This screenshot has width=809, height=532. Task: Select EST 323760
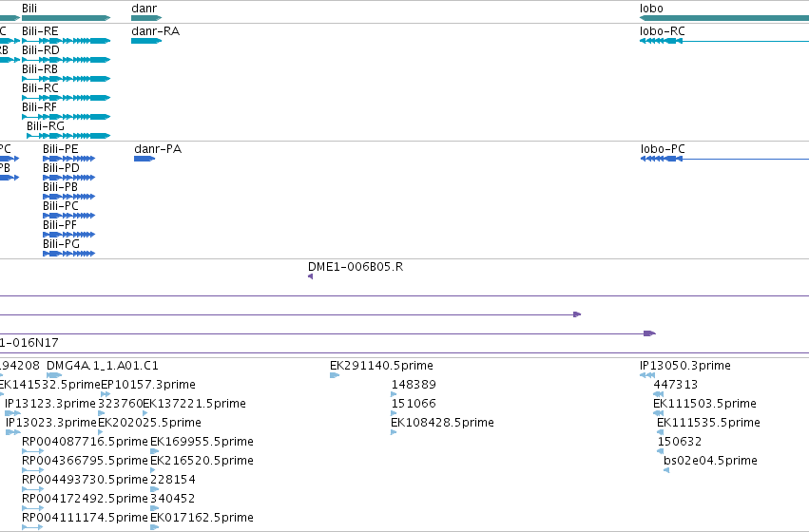pyautogui.click(x=101, y=413)
